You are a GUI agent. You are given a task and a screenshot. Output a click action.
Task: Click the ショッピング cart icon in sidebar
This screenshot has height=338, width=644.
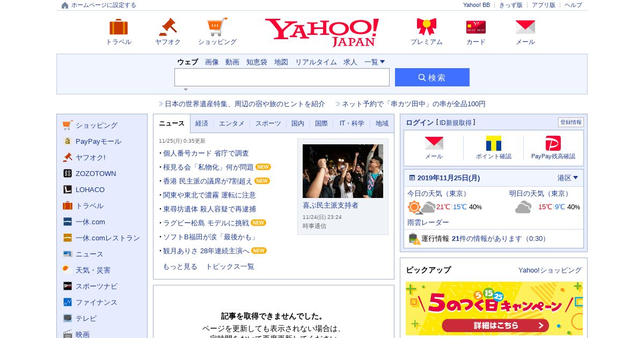[x=67, y=125]
